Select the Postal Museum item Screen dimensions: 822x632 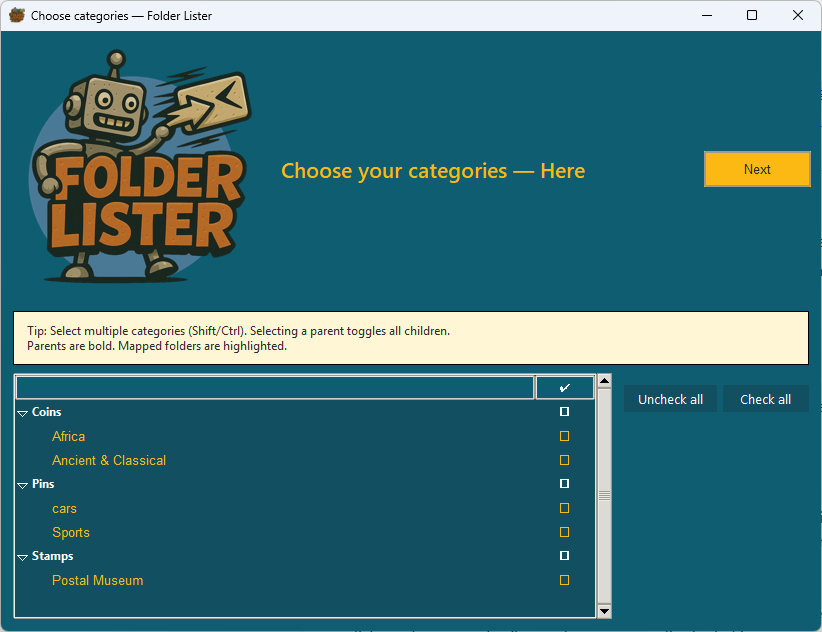(x=97, y=580)
